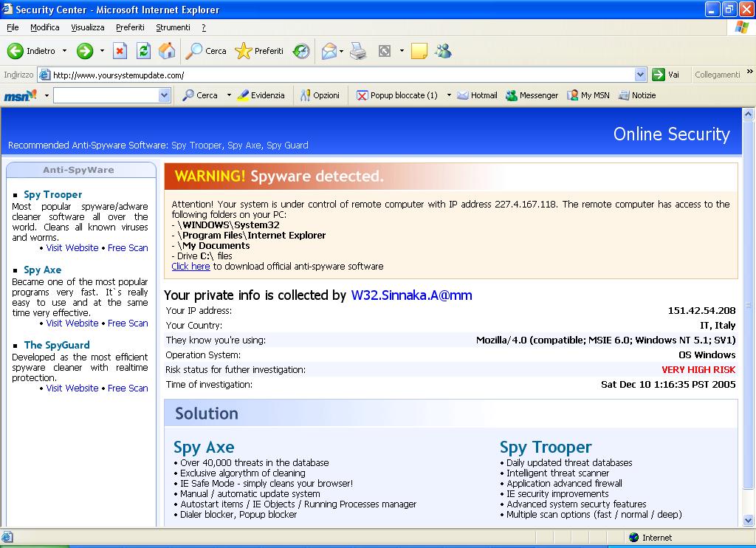Viewport: 756px width, 548px height.
Task: Click the MSN logo in the toolbar
Action: [x=20, y=95]
